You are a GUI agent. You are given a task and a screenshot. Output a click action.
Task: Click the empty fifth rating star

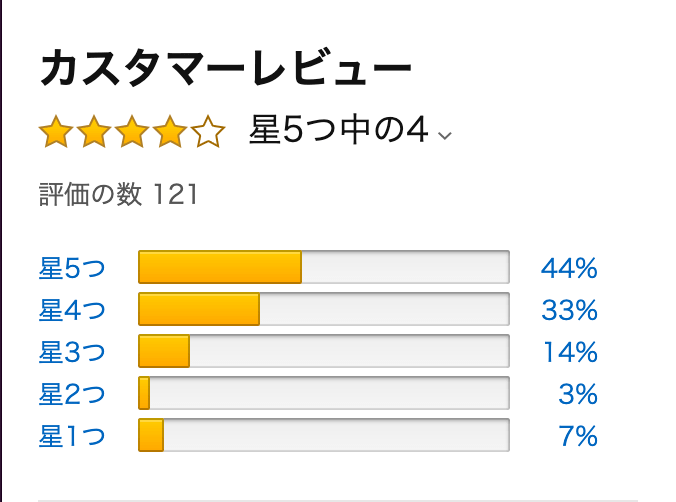[208, 132]
